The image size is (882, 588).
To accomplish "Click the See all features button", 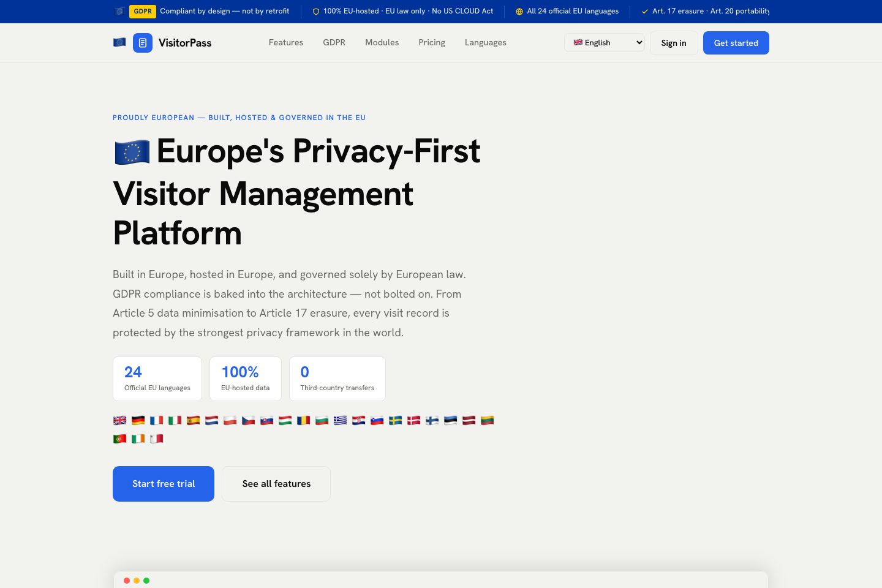I will pyautogui.click(x=276, y=484).
